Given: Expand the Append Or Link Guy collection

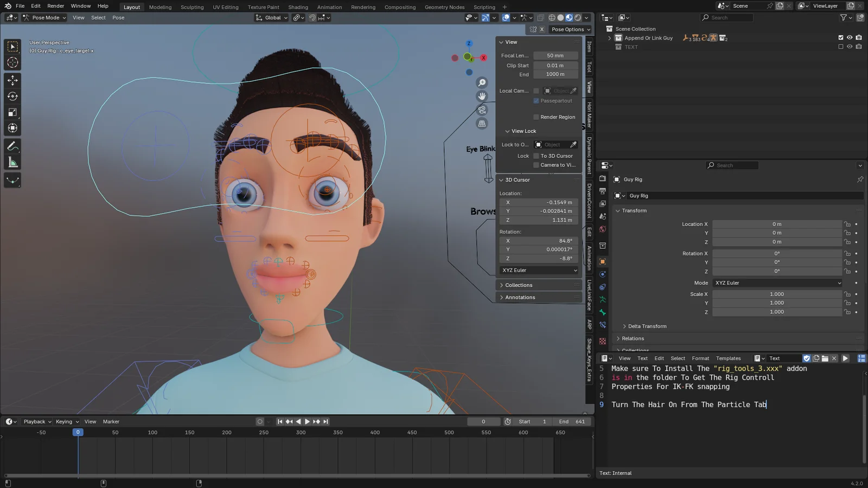Looking at the screenshot, I should tap(609, 37).
